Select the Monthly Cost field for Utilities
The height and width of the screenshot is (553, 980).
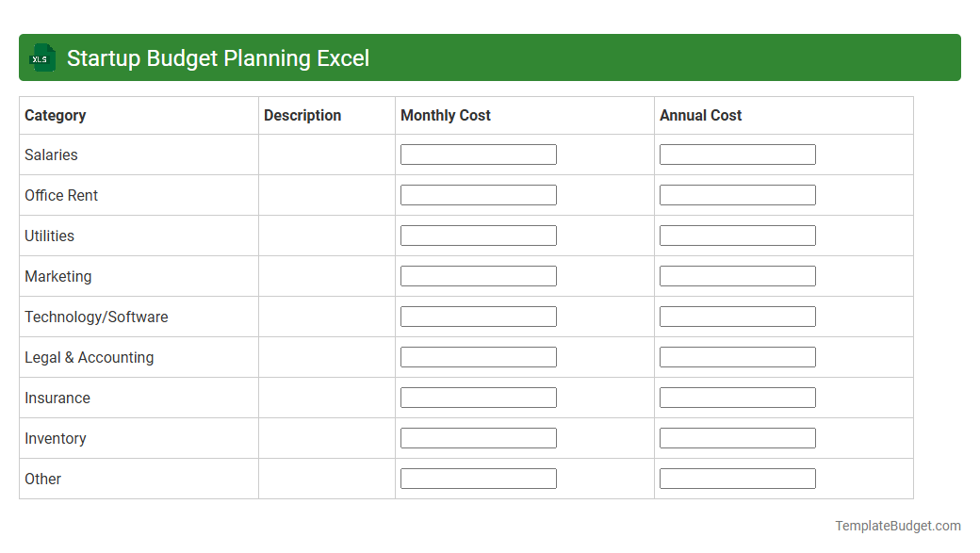coord(478,235)
